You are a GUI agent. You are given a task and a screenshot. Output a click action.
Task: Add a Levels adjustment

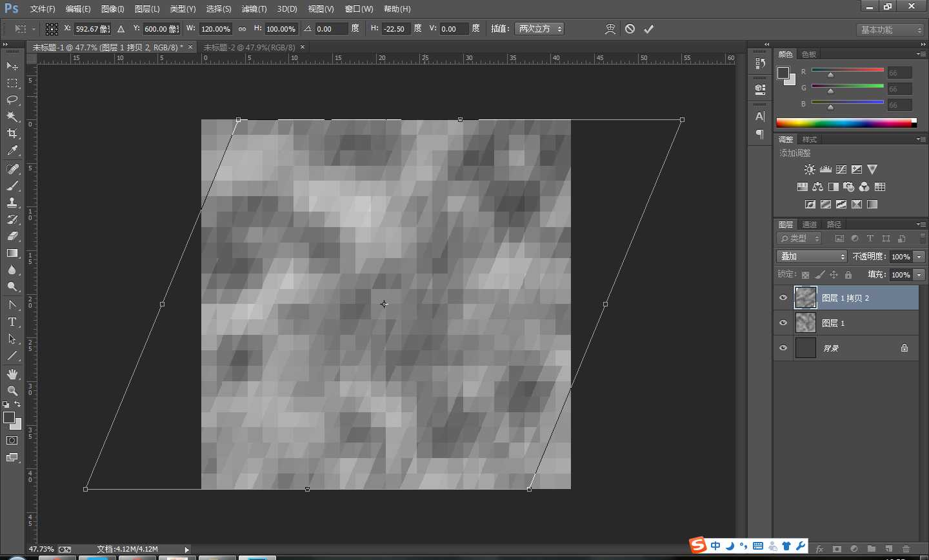[x=826, y=170]
